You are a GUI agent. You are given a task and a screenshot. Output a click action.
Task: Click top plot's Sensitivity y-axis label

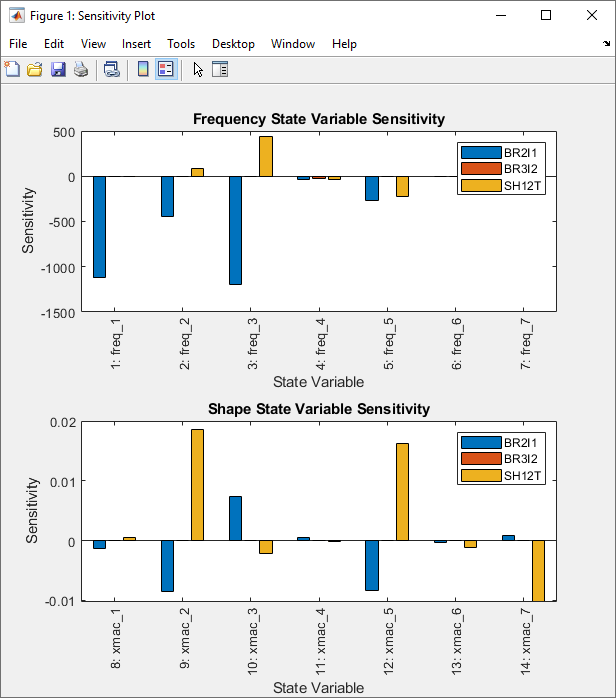pos(28,220)
